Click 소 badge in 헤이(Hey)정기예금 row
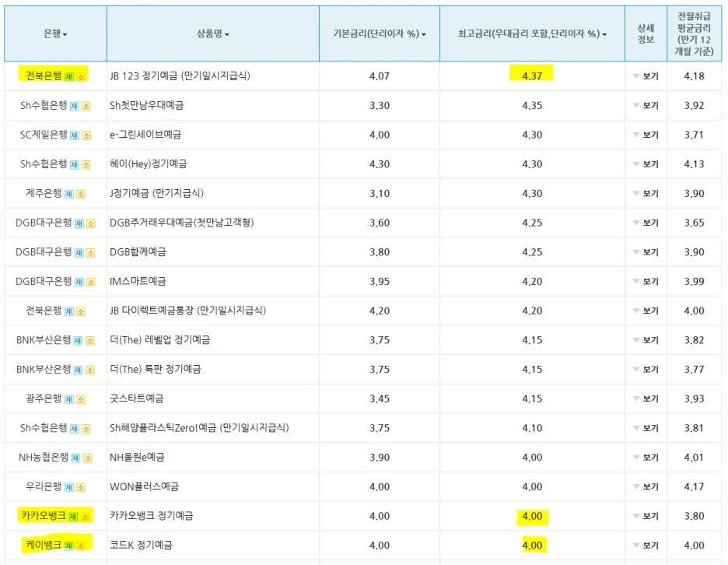 tap(86, 164)
